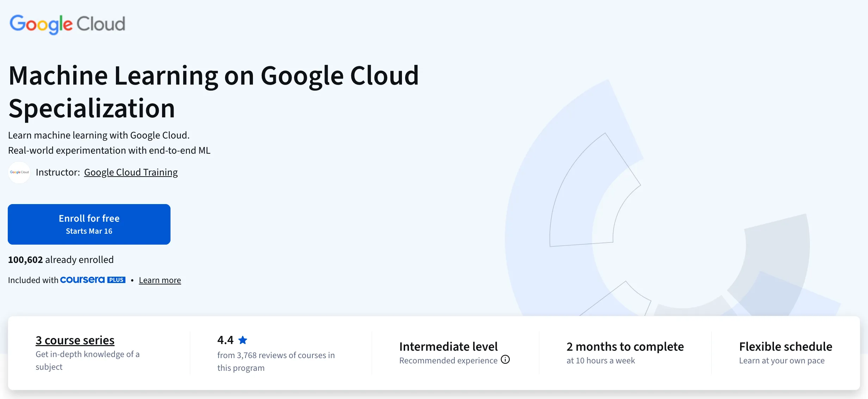The width and height of the screenshot is (868, 399).
Task: Click the 4.4 rating value
Action: (x=225, y=339)
